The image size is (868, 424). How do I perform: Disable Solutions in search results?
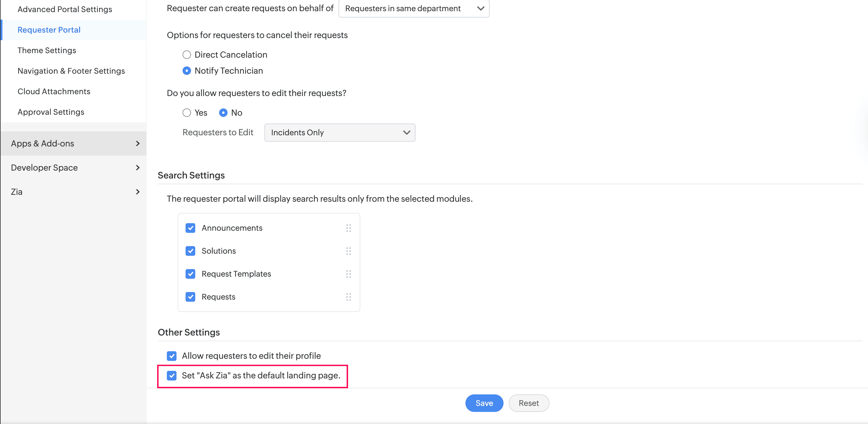click(x=190, y=251)
